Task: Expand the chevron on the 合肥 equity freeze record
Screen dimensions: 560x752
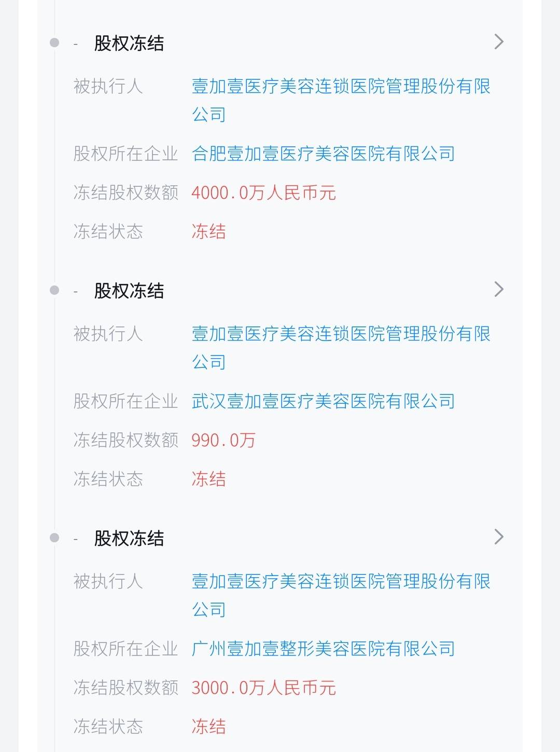Action: pyautogui.click(x=498, y=42)
